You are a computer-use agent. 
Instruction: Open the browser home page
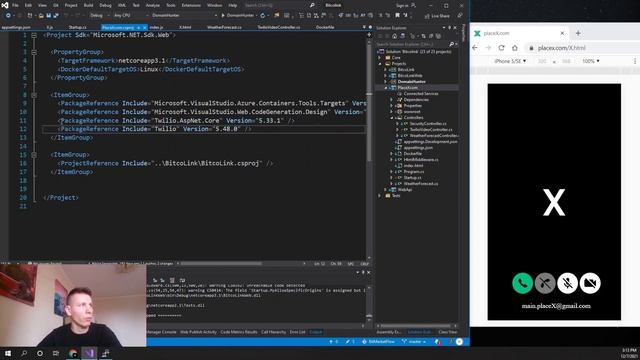tap(515, 48)
